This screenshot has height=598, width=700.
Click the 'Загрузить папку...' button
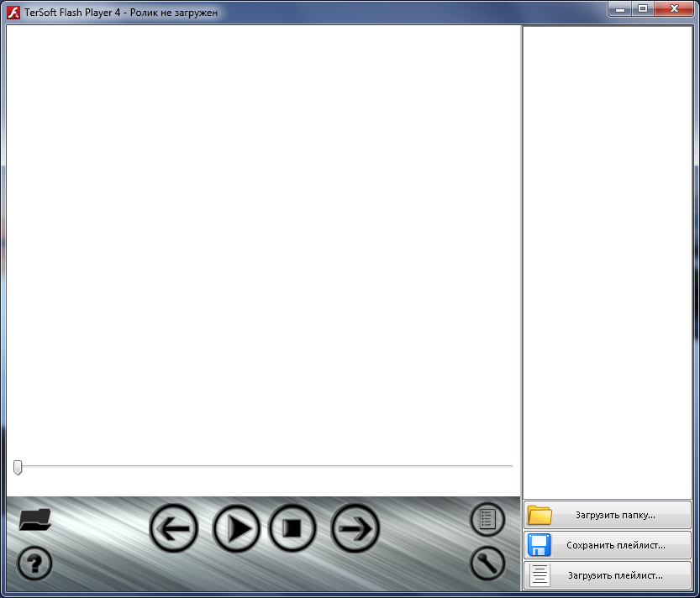pyautogui.click(x=608, y=515)
